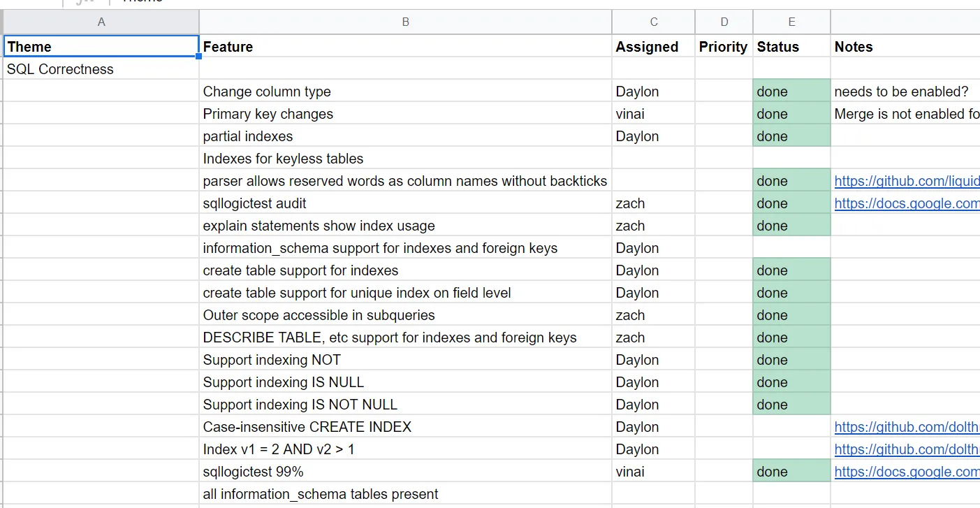Open the github.com/liquid link in Notes

pyautogui.click(x=906, y=180)
